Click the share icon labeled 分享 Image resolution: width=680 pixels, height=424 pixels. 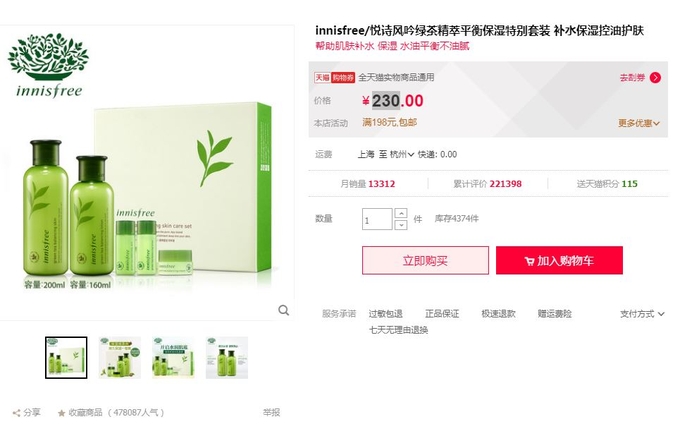tap(16, 413)
